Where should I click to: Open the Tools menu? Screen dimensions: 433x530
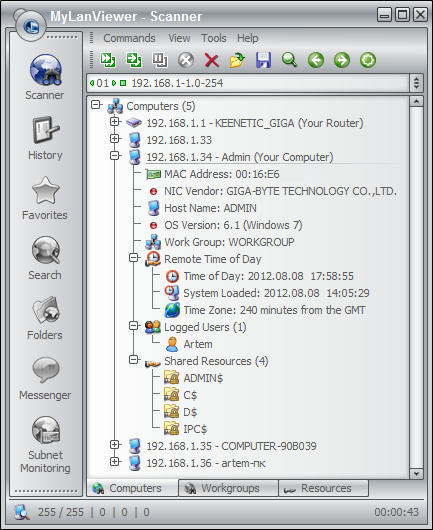click(x=214, y=38)
